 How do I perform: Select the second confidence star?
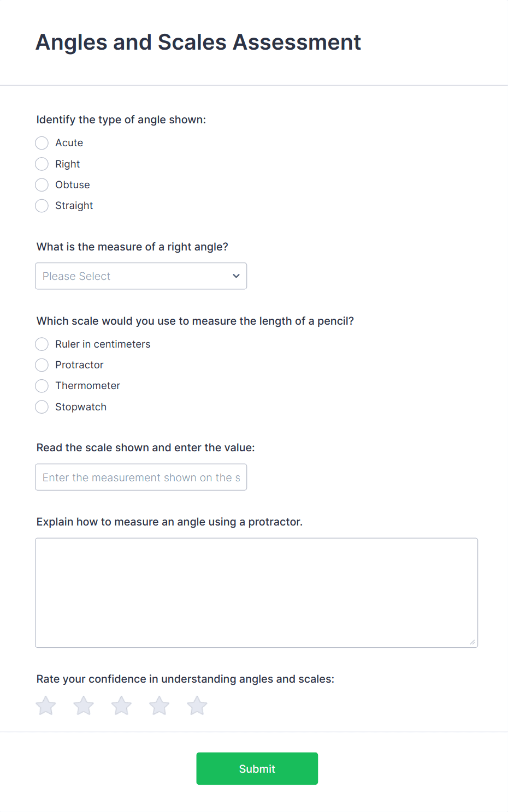[x=84, y=705]
